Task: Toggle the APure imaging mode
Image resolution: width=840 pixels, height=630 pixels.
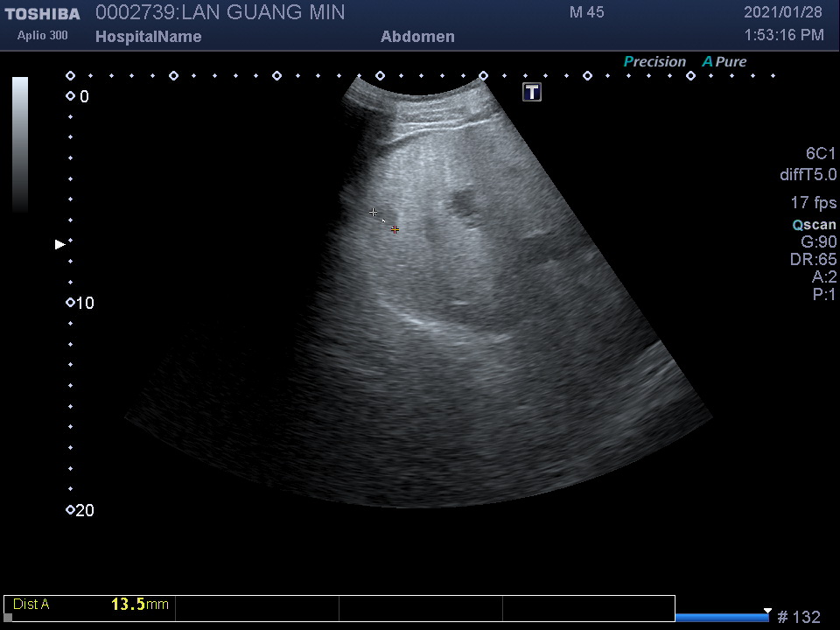Action: tap(724, 62)
